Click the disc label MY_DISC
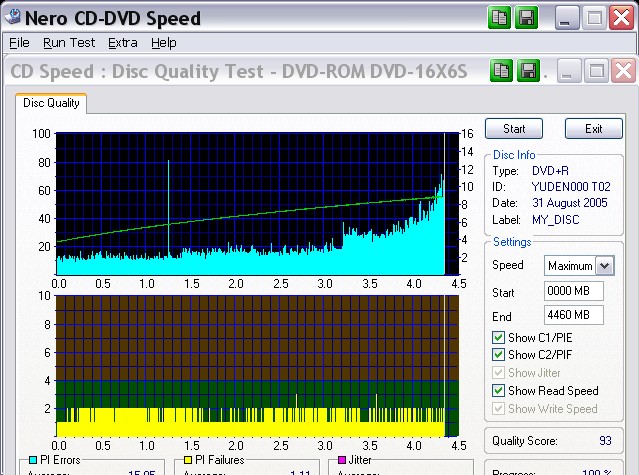The height and width of the screenshot is (475, 639). (555, 220)
